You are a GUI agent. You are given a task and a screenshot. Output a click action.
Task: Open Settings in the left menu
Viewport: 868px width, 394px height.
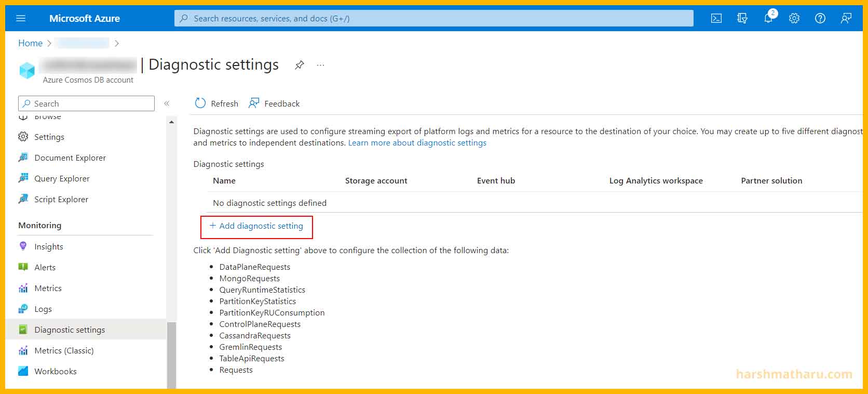pyautogui.click(x=49, y=137)
